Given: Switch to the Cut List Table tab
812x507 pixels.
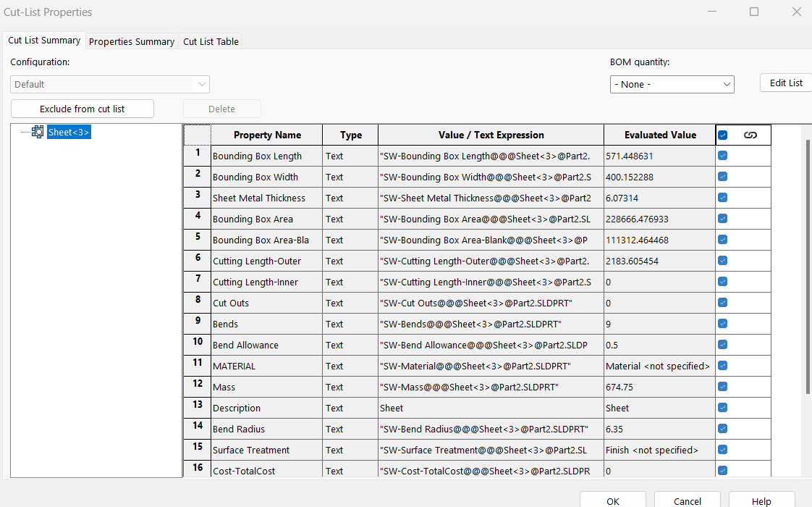Looking at the screenshot, I should click(x=211, y=41).
